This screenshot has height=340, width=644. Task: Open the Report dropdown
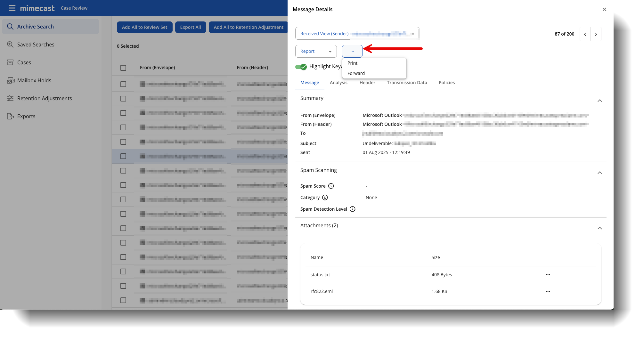click(316, 51)
